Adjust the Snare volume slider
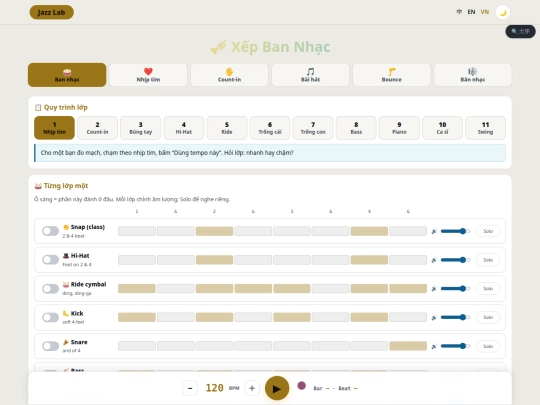540x405 pixels. 455,346
